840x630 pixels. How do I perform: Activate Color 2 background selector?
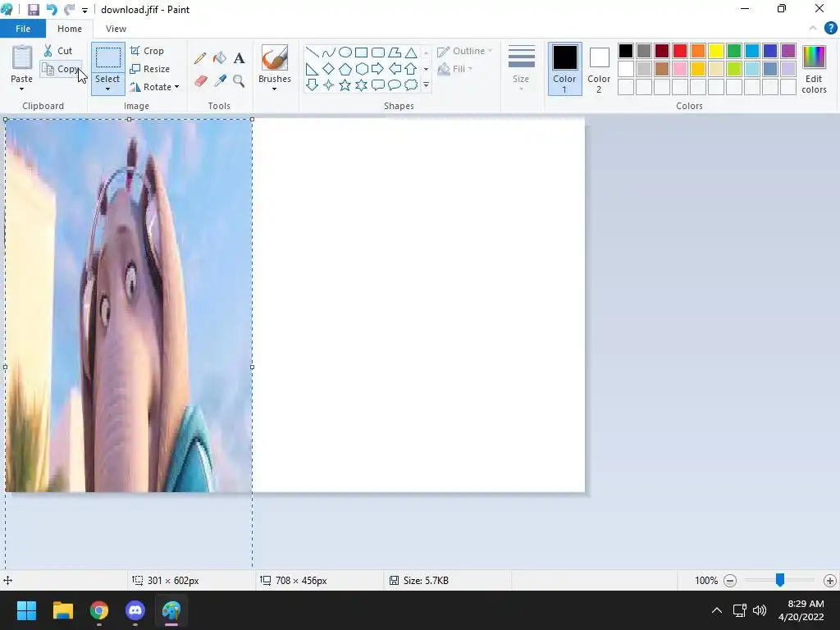pyautogui.click(x=599, y=69)
